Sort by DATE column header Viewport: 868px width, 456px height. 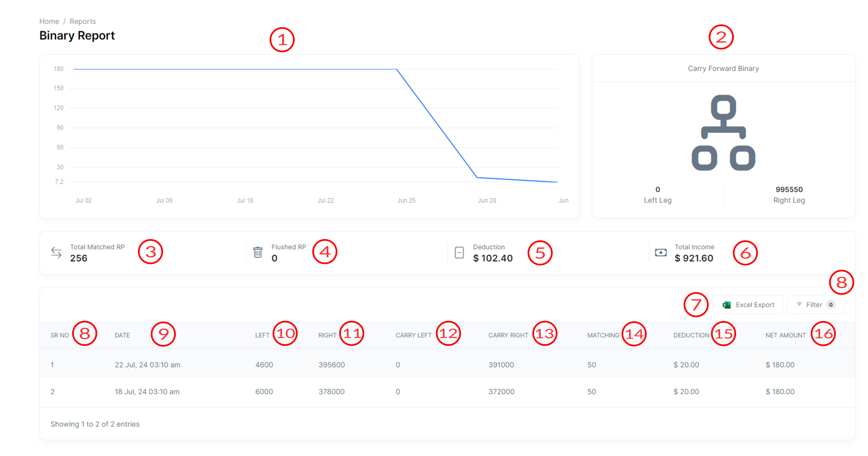[x=122, y=335]
